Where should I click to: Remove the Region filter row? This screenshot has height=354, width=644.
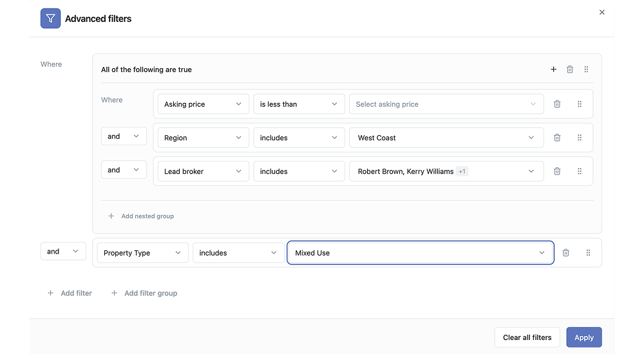coord(557,138)
